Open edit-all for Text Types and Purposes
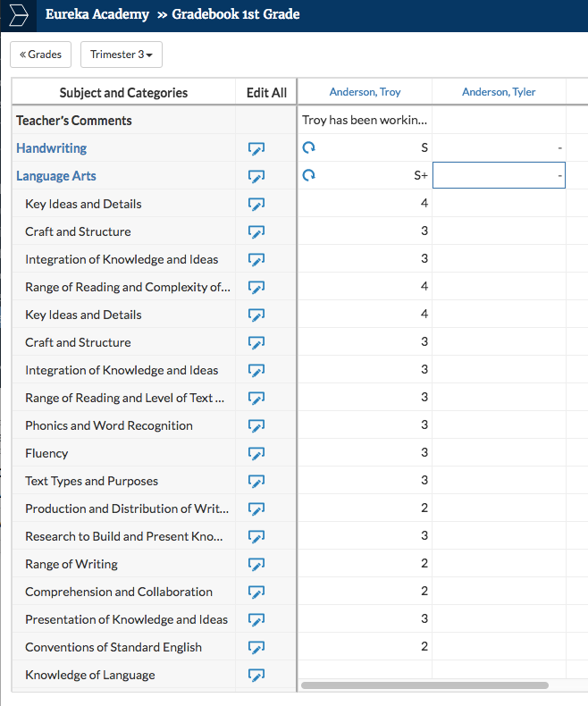 [x=256, y=482]
